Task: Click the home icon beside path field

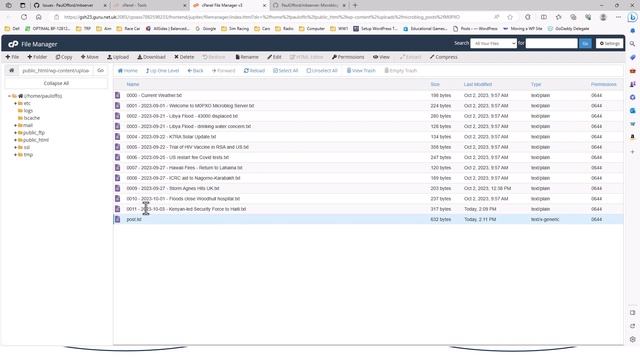Action: pyautogui.click(x=11, y=71)
